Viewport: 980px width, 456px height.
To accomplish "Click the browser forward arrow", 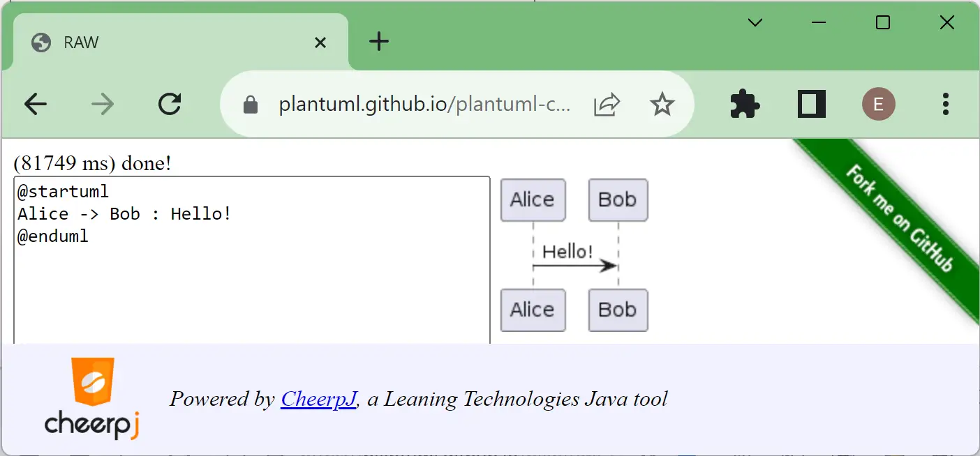I will [102, 103].
